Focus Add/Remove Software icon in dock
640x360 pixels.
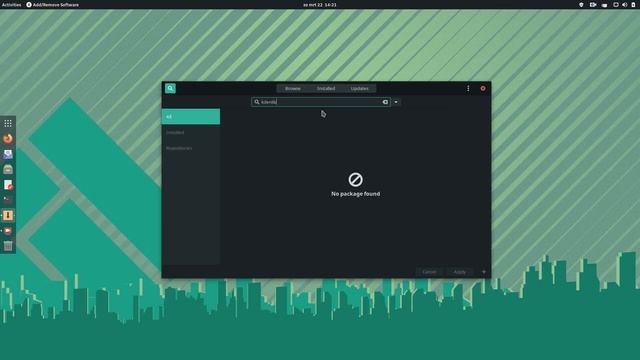tap(8, 216)
